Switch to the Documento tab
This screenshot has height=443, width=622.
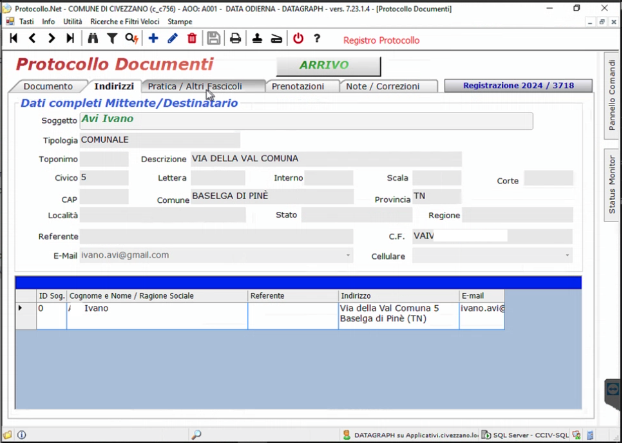[47, 87]
